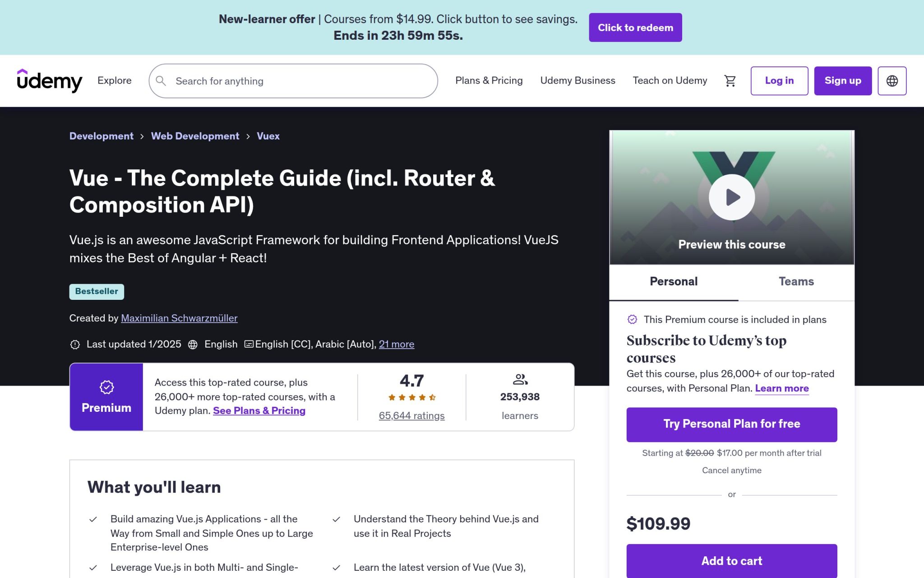Open Plans & Pricing
This screenshot has width=924, height=578.
tap(489, 80)
